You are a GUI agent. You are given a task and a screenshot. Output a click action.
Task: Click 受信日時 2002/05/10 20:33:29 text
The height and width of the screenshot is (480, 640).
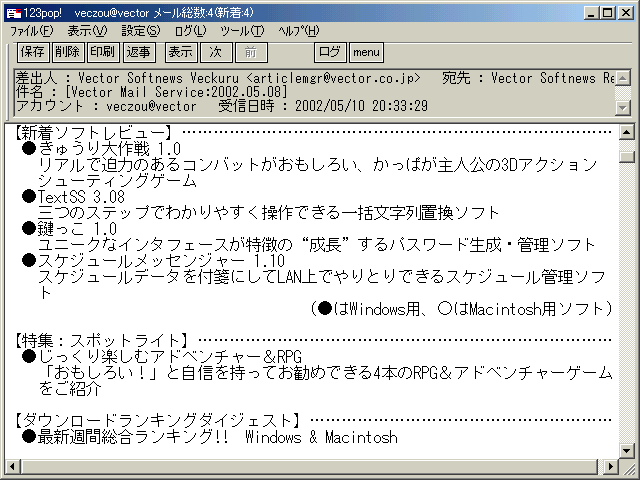point(323,106)
